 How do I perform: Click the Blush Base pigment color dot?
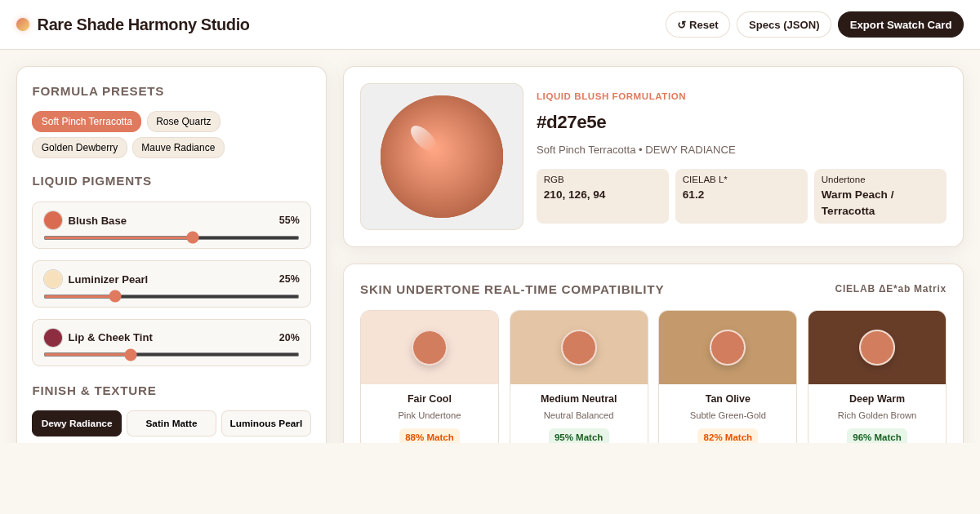click(53, 220)
